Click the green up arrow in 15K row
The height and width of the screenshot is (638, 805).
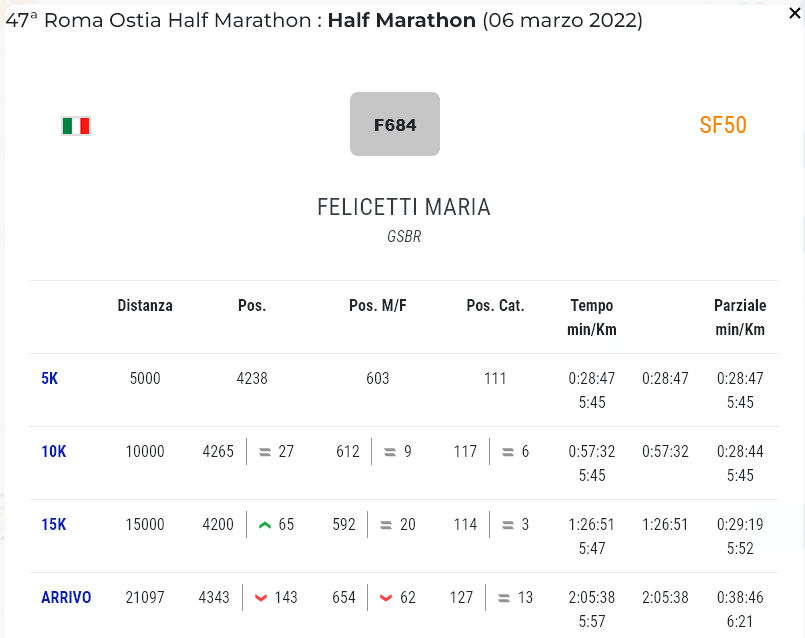265,525
